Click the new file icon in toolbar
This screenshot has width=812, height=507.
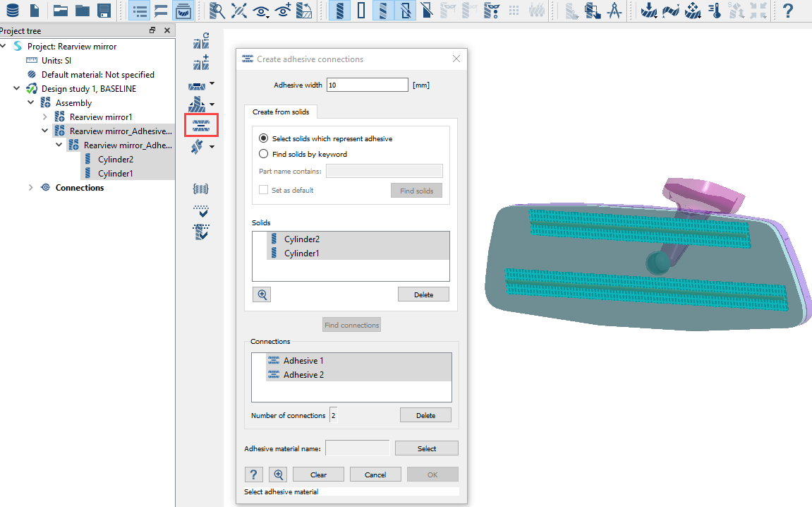click(x=34, y=11)
